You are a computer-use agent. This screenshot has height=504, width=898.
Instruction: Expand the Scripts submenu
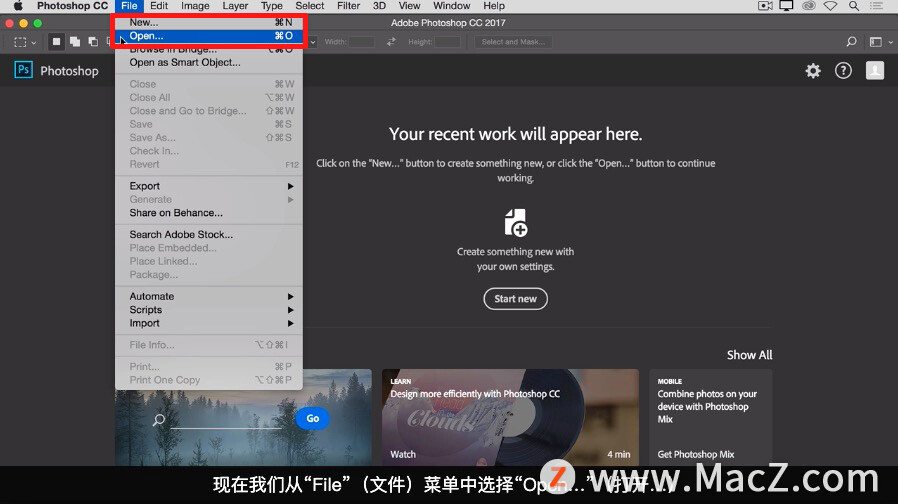210,310
